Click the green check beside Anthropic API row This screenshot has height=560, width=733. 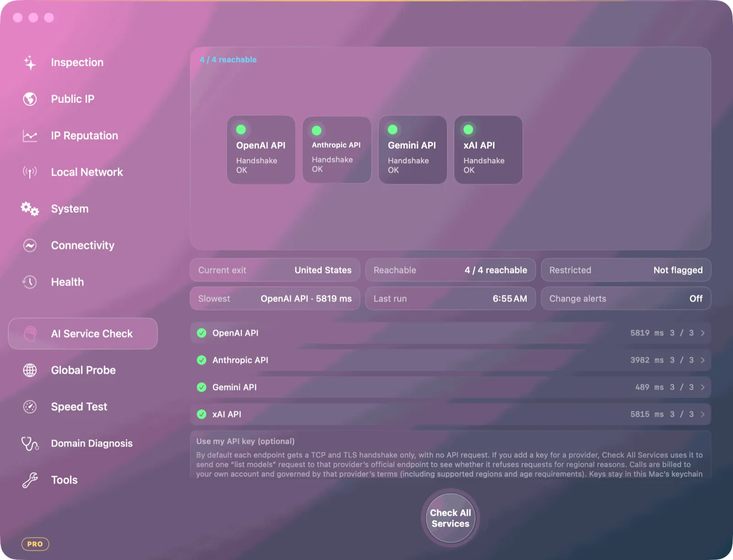tap(202, 360)
